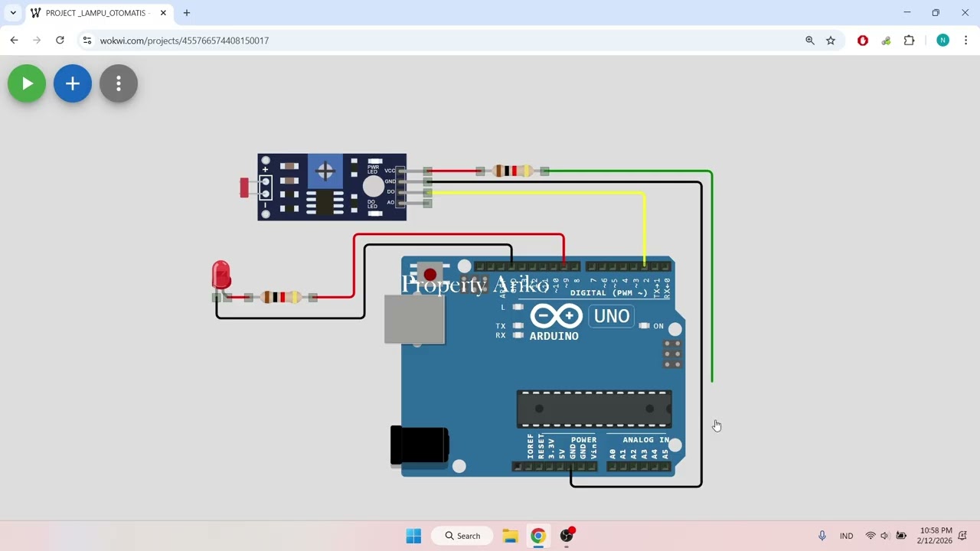Open the zoom magnifier in the address bar

pyautogui.click(x=810, y=41)
